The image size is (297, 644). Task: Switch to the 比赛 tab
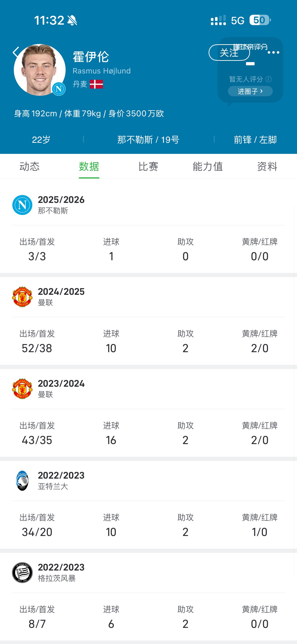(148, 167)
